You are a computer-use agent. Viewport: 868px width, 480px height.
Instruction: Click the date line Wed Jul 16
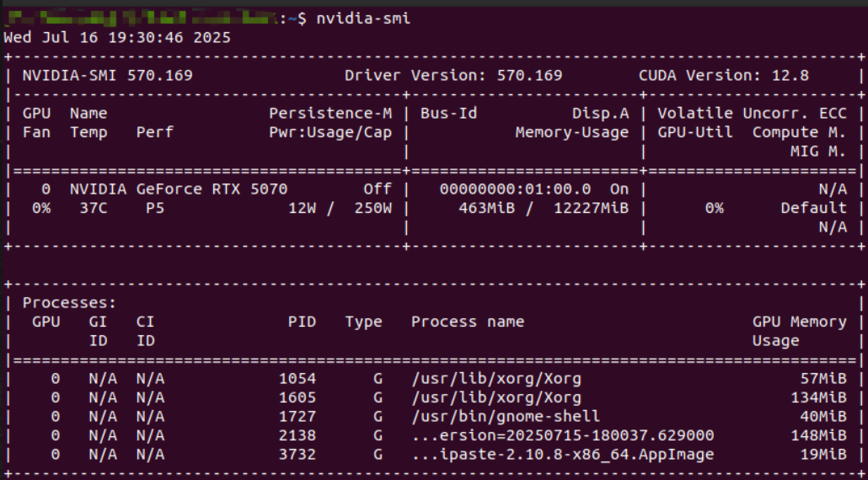coord(117,38)
